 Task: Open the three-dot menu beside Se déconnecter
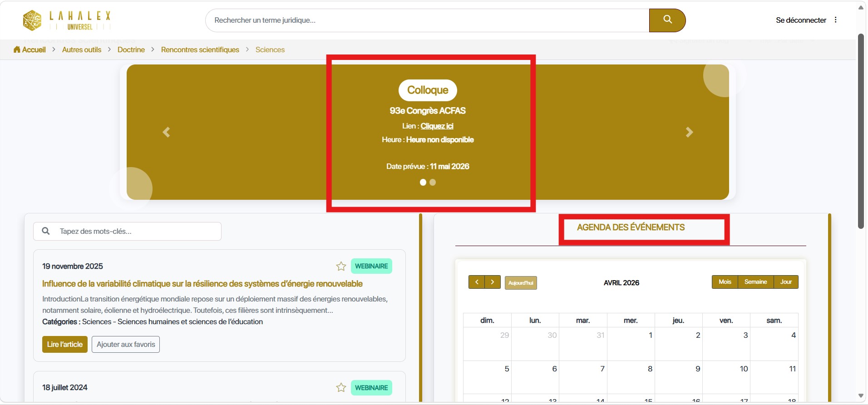pyautogui.click(x=835, y=20)
